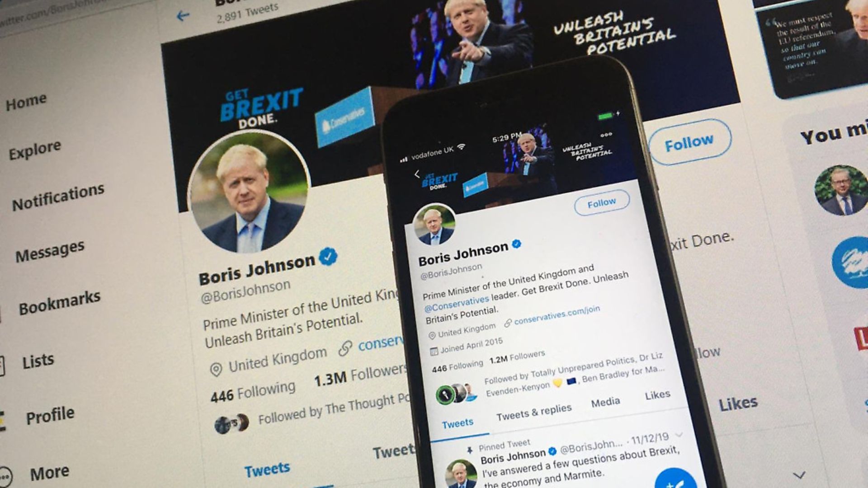Click the link icon beside conservatives URL

(x=345, y=348)
